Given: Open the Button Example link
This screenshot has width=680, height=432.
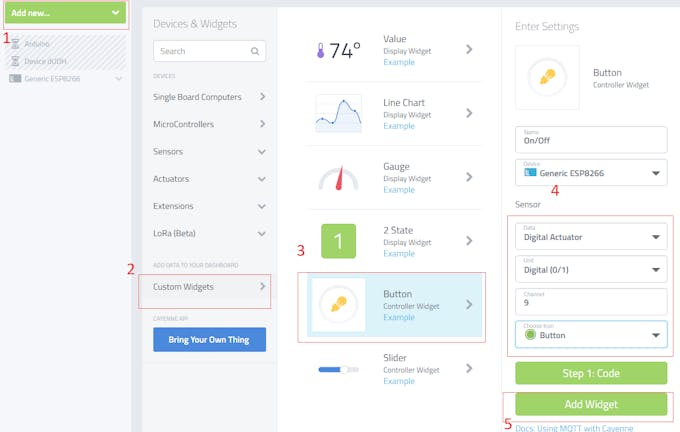Looking at the screenshot, I should pos(399,317).
